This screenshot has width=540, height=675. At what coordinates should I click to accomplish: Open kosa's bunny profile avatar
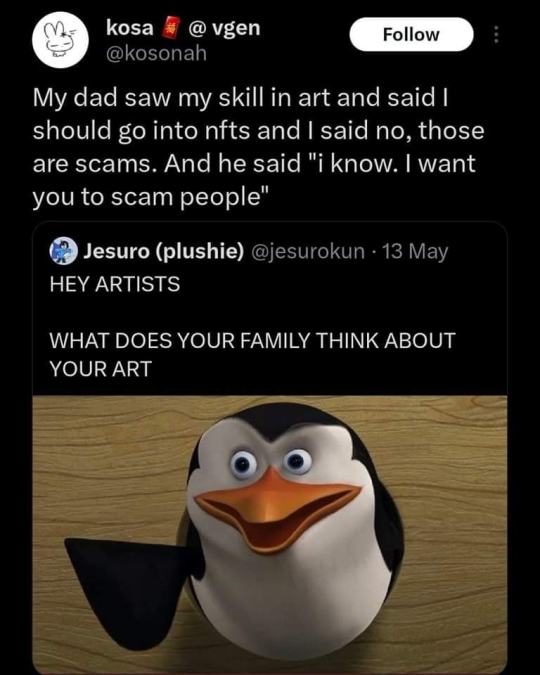(x=60, y=40)
